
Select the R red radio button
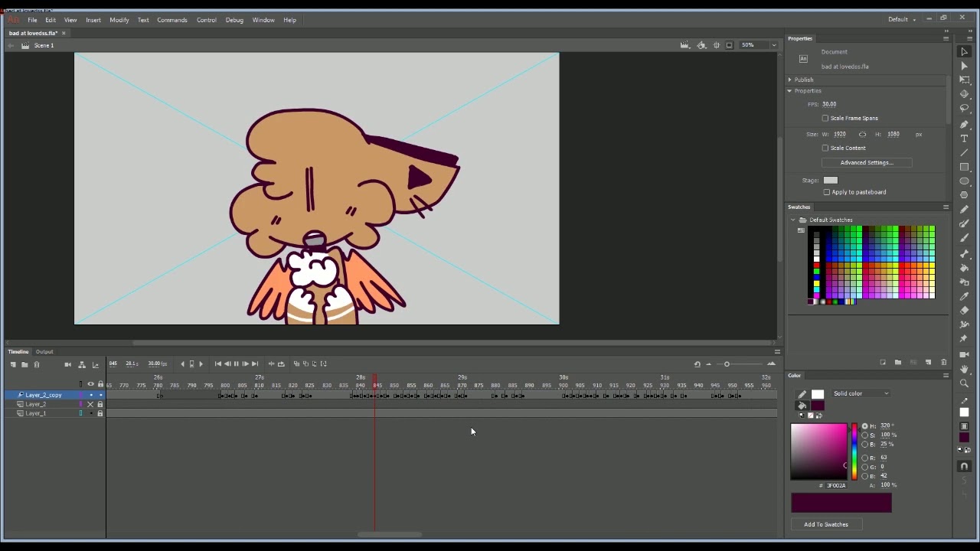(x=865, y=458)
